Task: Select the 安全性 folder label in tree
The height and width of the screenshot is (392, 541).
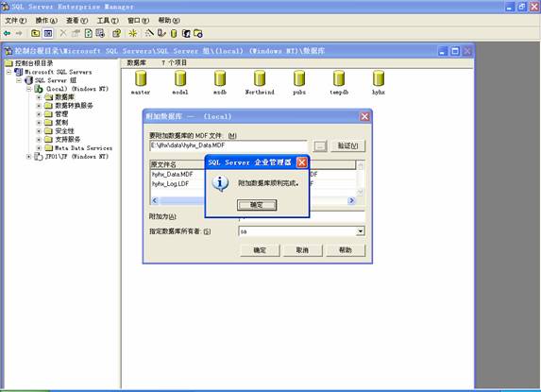Action: click(x=64, y=131)
